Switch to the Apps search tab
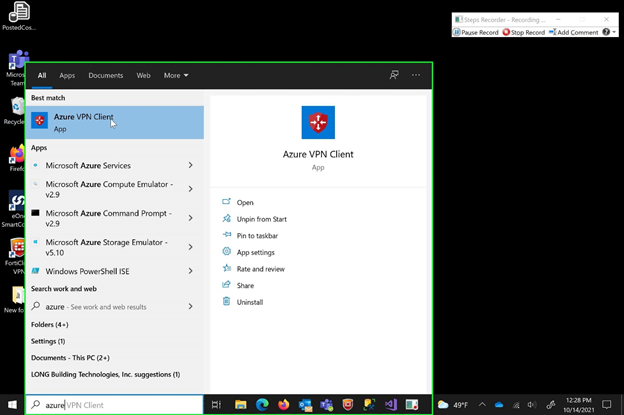This screenshot has width=624, height=415. click(67, 75)
